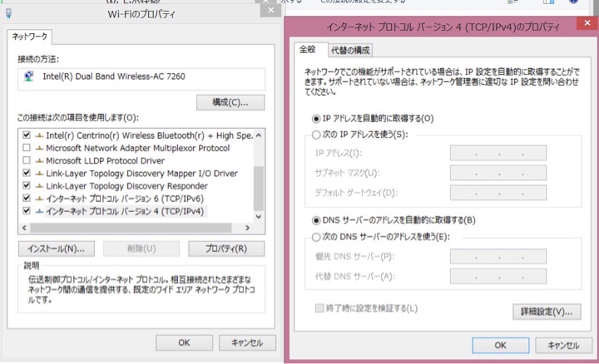Select Link-Layer Topology Discovery Responder row text
Screen dimensions: 599x364
[126, 186]
